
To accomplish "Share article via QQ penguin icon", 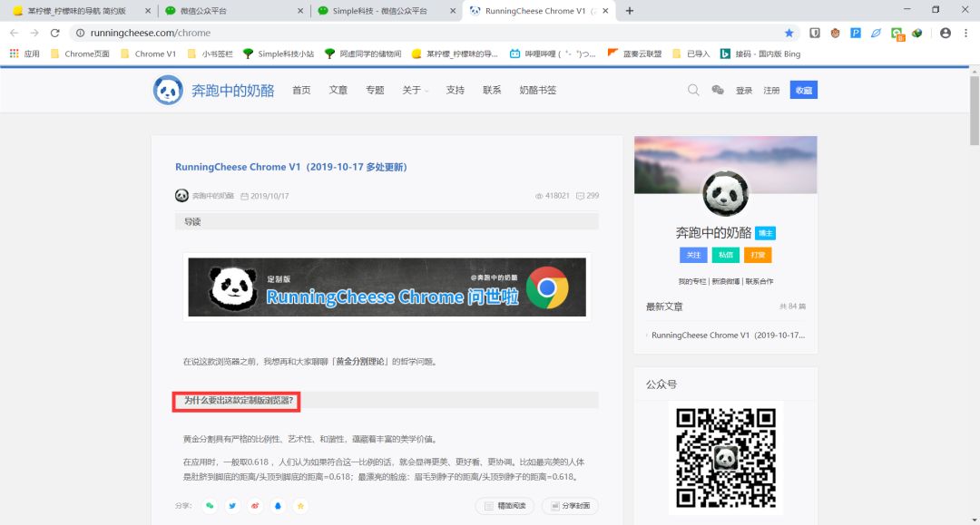I will pos(279,506).
